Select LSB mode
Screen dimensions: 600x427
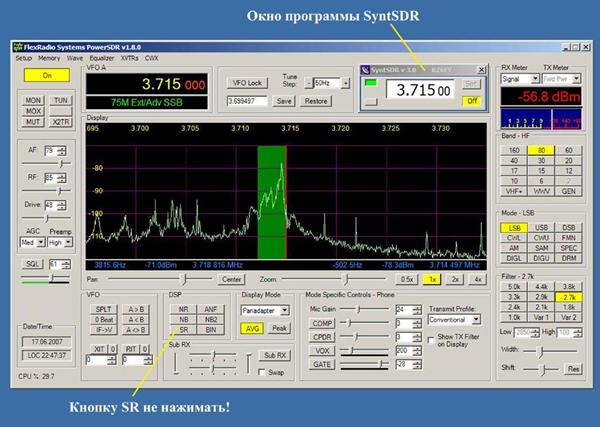pyautogui.click(x=514, y=228)
